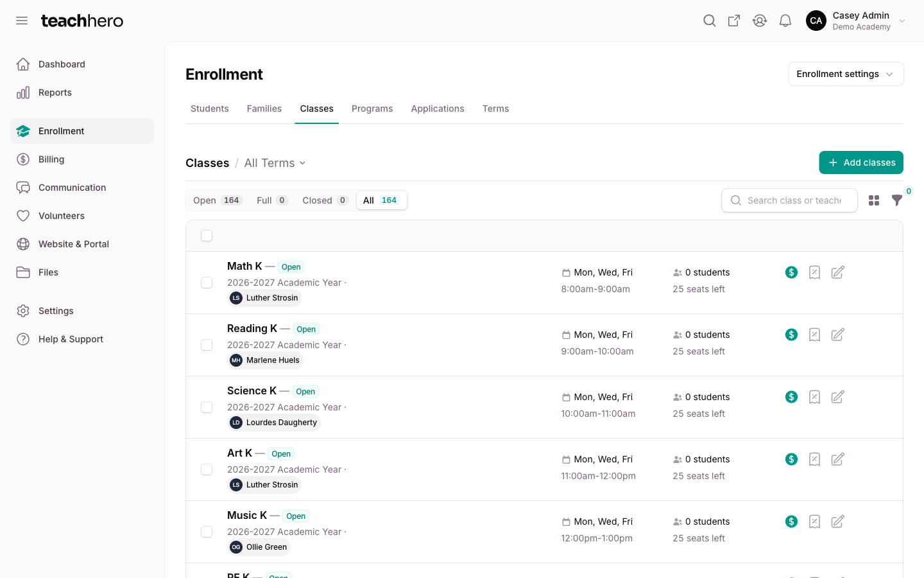Filter classes by Open status
Screen dimensions: 924x578
pos(217,200)
